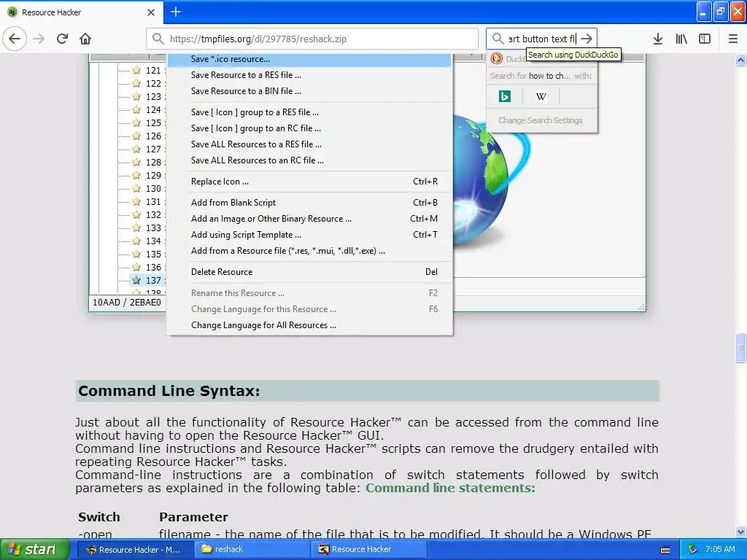Select Save [Icon] group to a RES file
The image size is (747, 560).
pos(309,112)
